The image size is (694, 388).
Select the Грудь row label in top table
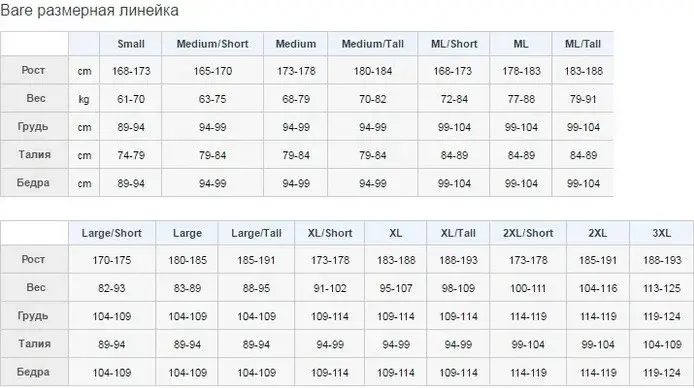coord(33,127)
